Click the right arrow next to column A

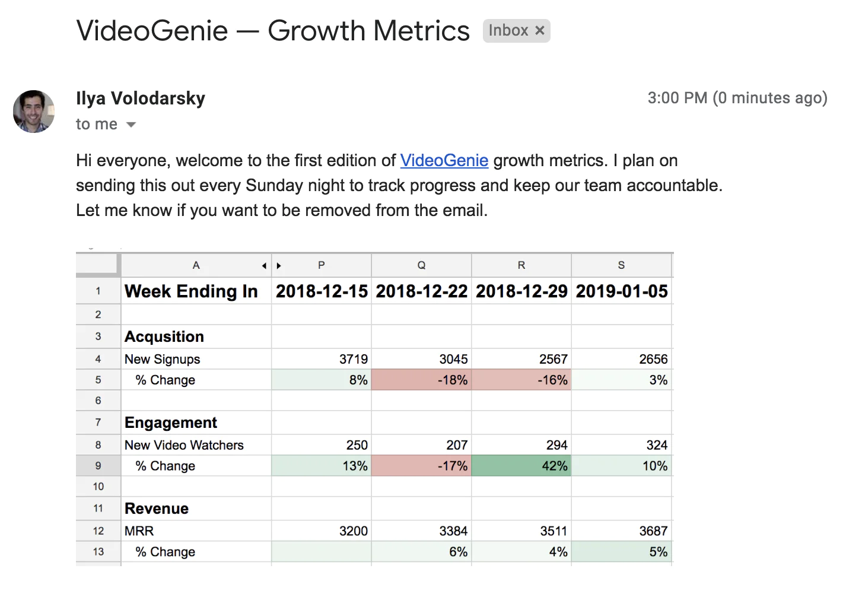point(279,265)
